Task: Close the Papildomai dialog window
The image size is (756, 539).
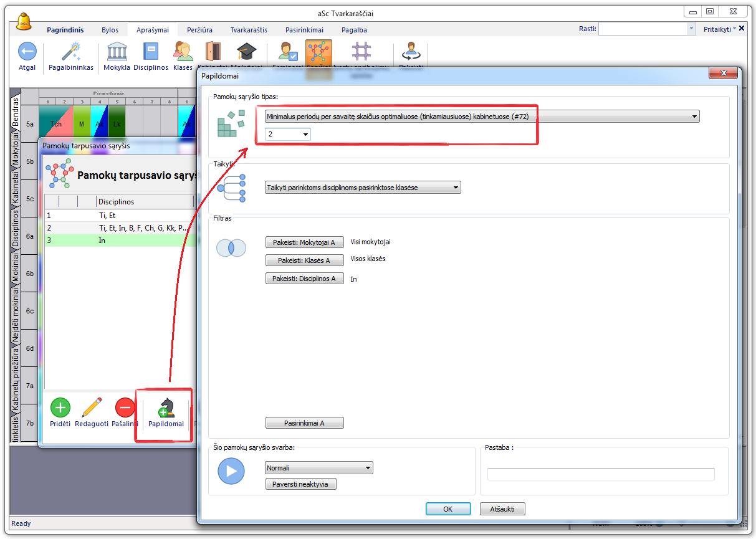Action: (x=724, y=74)
